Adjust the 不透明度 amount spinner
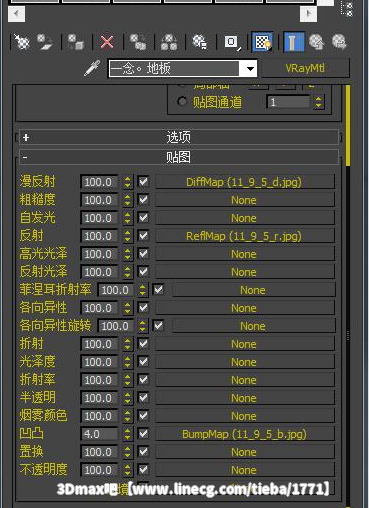The width and height of the screenshot is (369, 508). click(128, 470)
